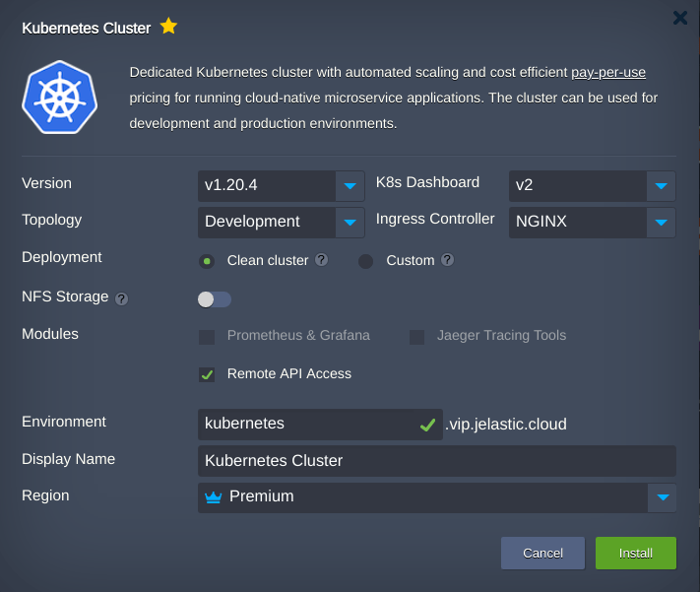Expand the Topology dropdown arrow

pos(350,222)
